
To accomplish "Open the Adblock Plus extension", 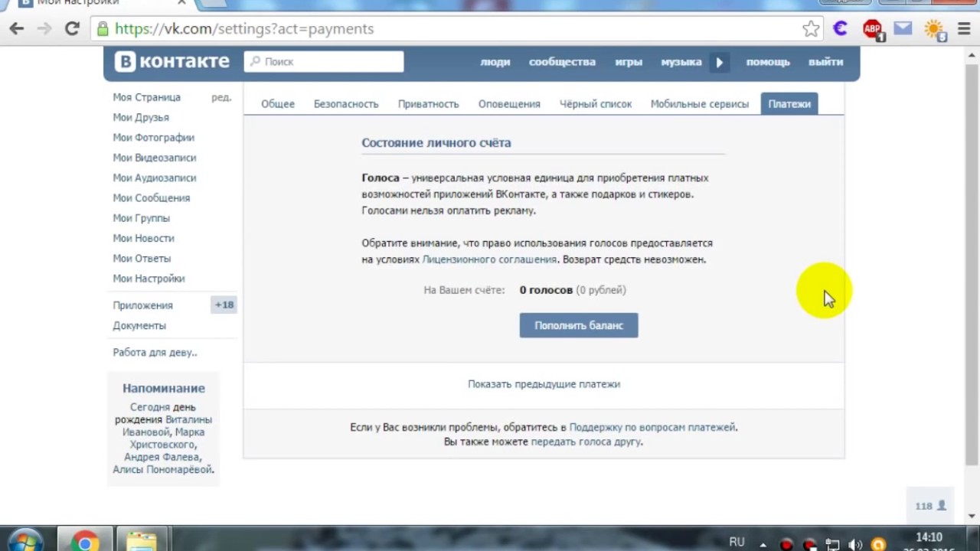I will 873,30.
